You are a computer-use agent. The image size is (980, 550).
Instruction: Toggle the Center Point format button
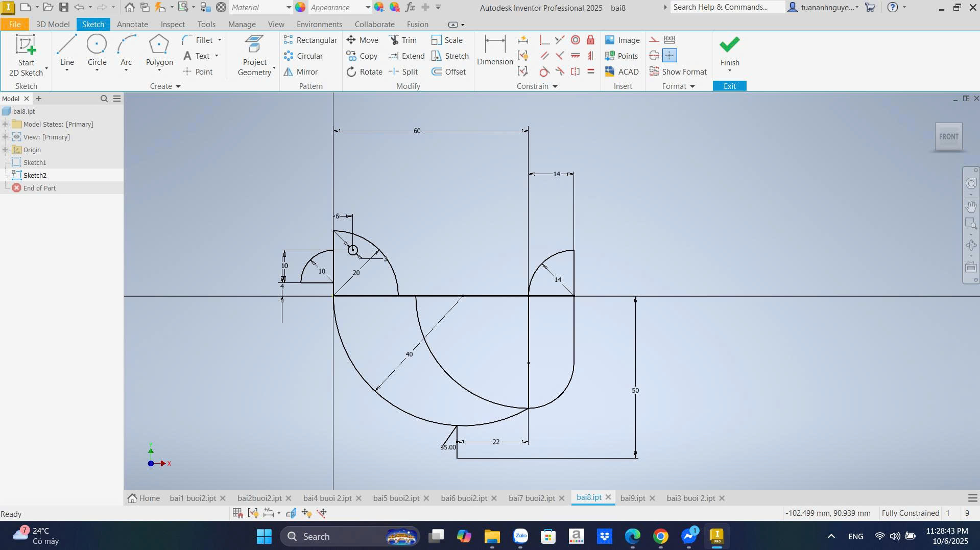tap(669, 56)
